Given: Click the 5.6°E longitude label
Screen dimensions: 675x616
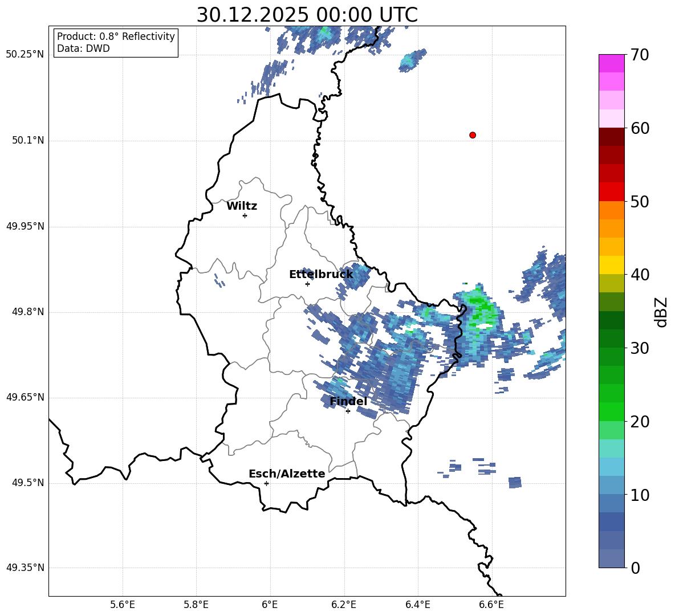Looking at the screenshot, I should click(123, 605).
